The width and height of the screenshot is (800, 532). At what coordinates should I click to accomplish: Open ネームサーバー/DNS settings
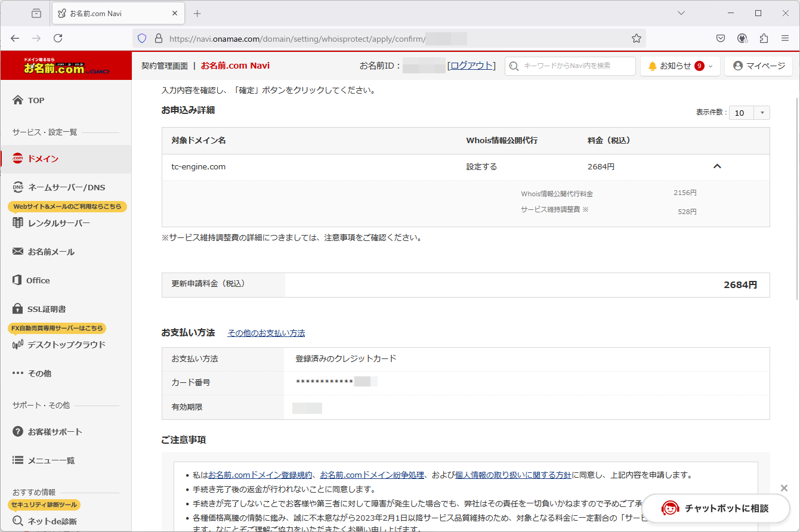(66, 187)
